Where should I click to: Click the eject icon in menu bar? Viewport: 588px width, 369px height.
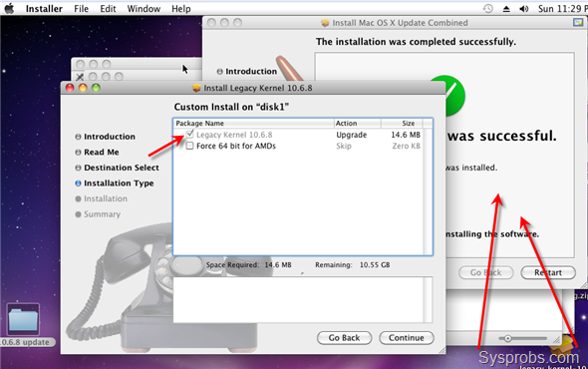click(506, 9)
